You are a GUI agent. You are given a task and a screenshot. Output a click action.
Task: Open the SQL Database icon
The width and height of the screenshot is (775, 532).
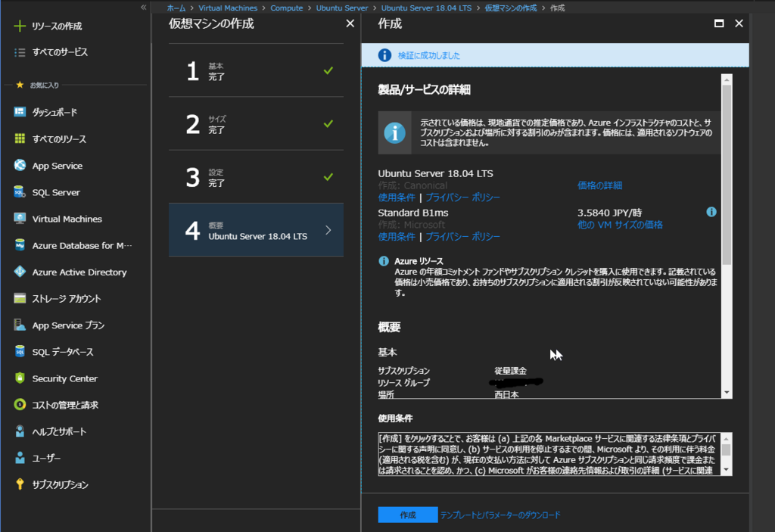pos(19,352)
